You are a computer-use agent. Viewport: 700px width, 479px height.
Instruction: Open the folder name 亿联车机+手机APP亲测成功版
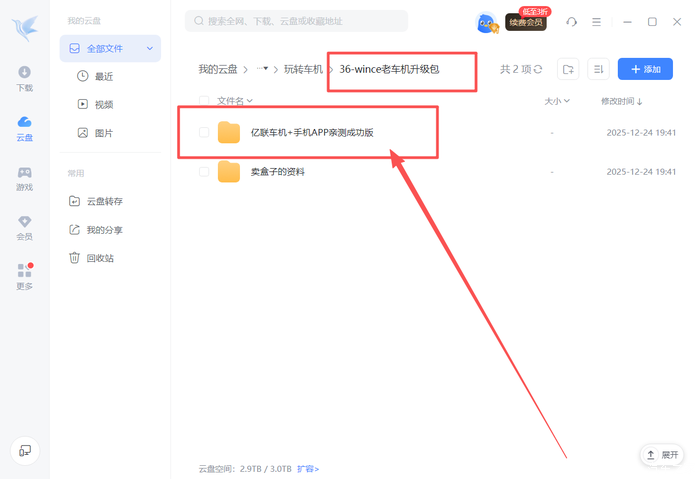[312, 133]
